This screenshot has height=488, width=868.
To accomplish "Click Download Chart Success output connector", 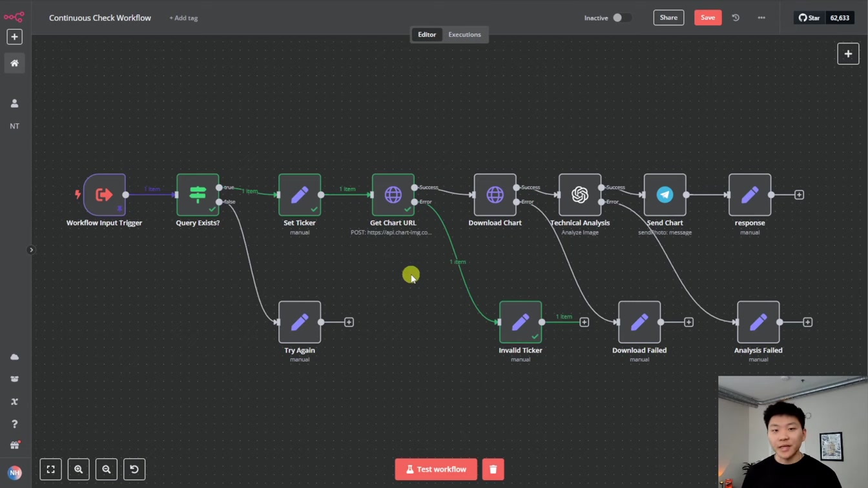I will (x=517, y=187).
